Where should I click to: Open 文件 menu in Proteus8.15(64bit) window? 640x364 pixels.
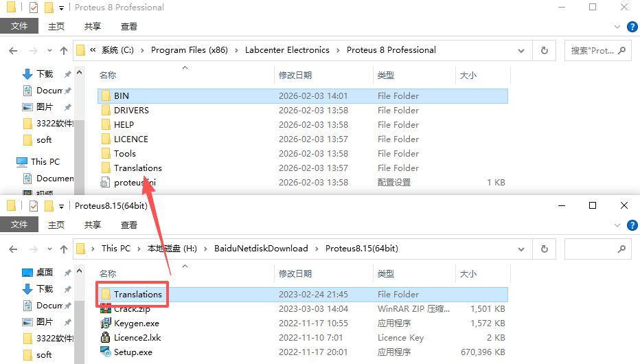click(19, 225)
